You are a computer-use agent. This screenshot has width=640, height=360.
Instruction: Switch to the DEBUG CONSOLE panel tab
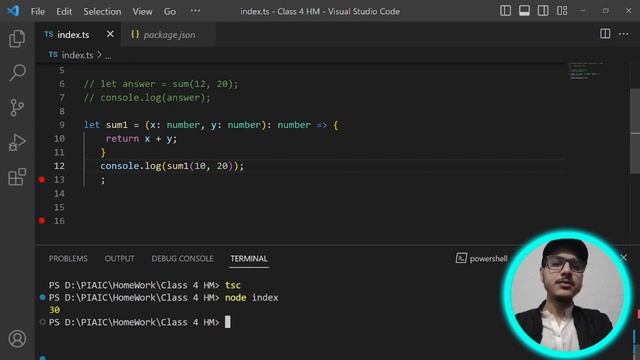point(182,259)
